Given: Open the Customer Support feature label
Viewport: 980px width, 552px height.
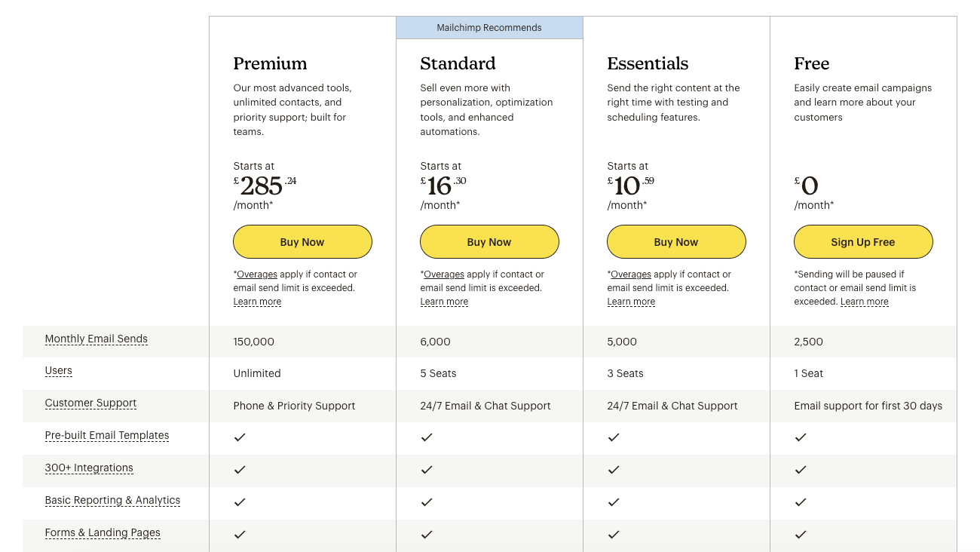Looking at the screenshot, I should tap(90, 403).
